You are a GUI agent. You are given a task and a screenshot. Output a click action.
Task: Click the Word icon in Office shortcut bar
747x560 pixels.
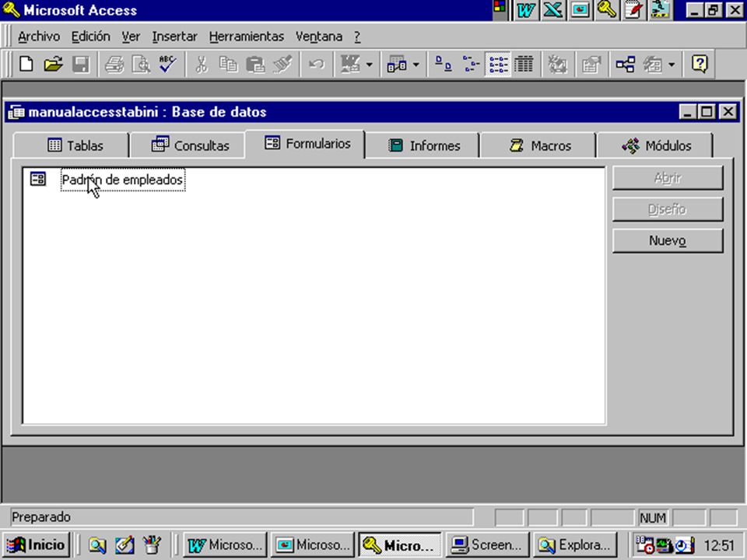(x=526, y=10)
